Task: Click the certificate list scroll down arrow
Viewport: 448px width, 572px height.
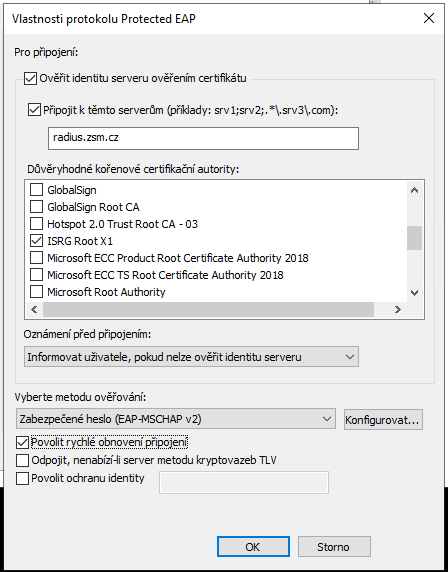Action: 414,293
